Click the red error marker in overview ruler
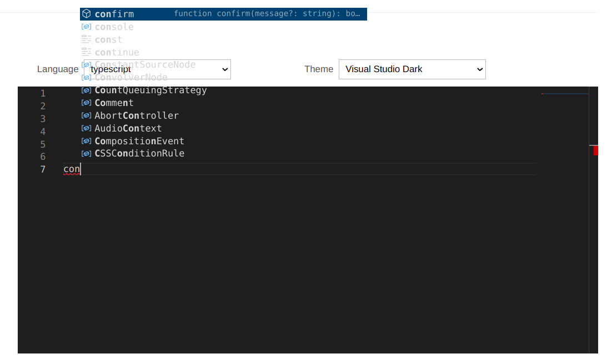Screen dimensions: 612x364 click(x=595, y=150)
